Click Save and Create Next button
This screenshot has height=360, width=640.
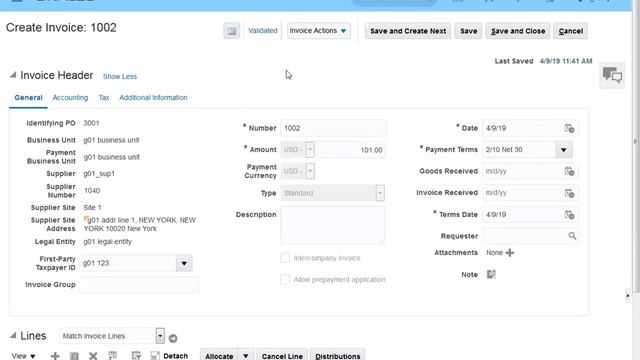coord(408,31)
